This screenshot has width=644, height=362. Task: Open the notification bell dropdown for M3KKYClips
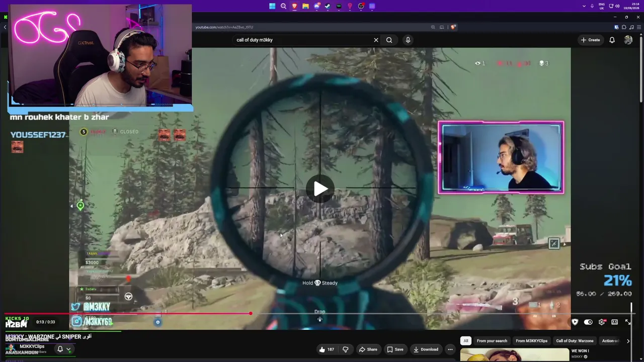(64, 349)
